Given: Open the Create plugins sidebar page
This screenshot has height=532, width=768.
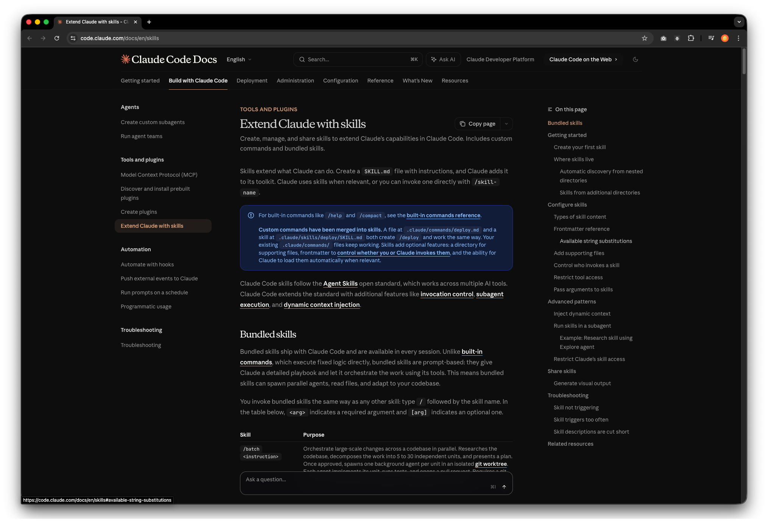Looking at the screenshot, I should click(139, 212).
